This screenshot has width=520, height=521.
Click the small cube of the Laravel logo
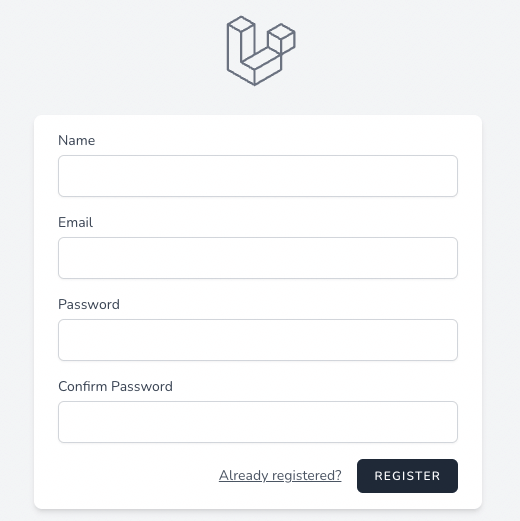point(281,38)
